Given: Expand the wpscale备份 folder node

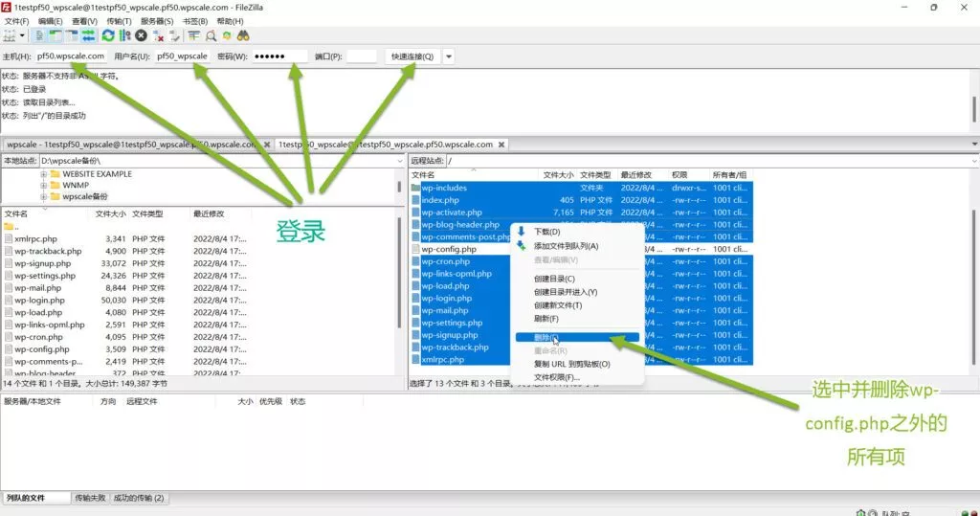Looking at the screenshot, I should 44,196.
